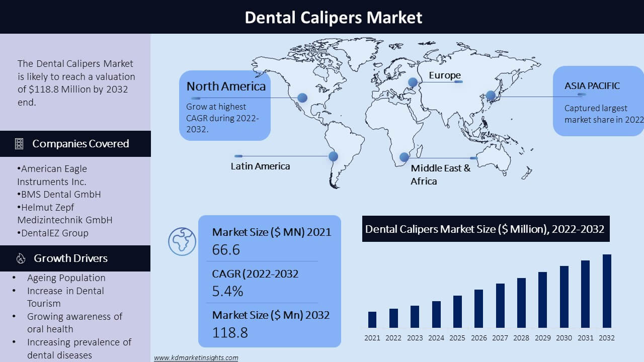644x362 pixels.
Task: Click Growing awareness of oral health bullet
Action: 74,323
